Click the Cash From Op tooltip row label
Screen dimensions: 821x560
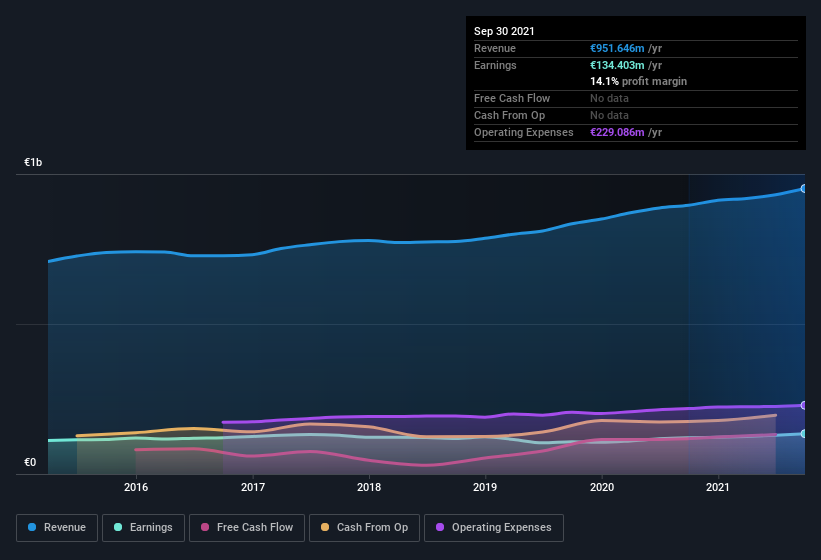509,115
